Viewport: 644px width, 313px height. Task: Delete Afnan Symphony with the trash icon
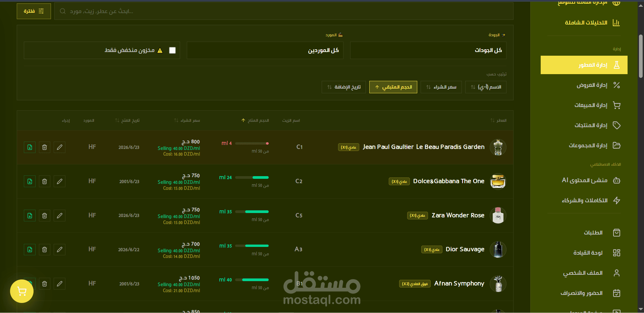click(x=45, y=284)
